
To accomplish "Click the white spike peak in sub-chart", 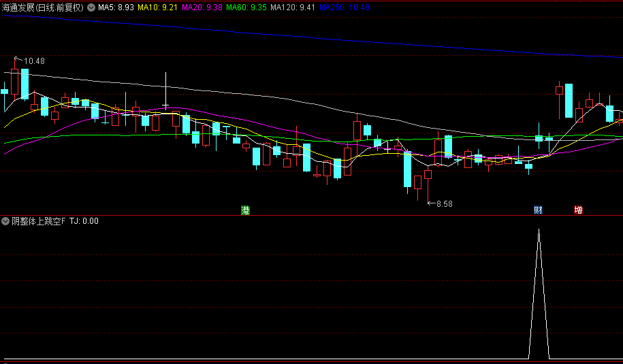I will 539,229.
